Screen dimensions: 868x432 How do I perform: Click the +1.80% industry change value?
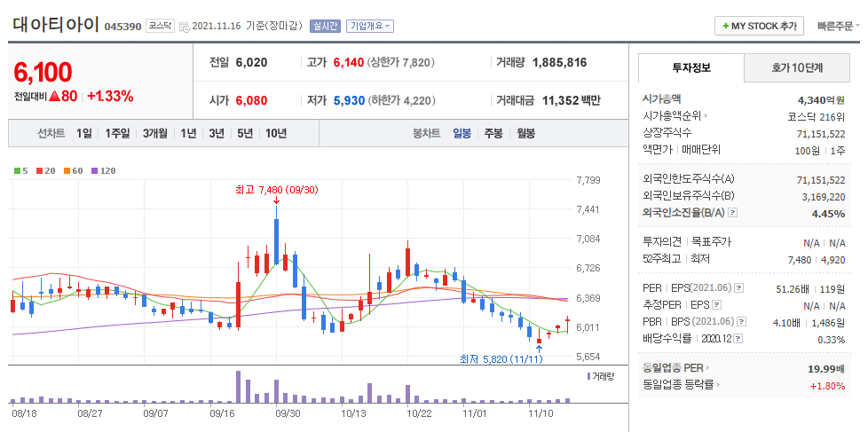click(x=827, y=386)
